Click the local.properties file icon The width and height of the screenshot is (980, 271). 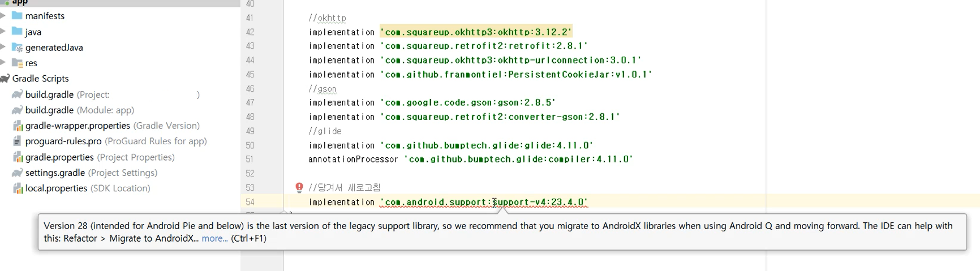(x=18, y=188)
